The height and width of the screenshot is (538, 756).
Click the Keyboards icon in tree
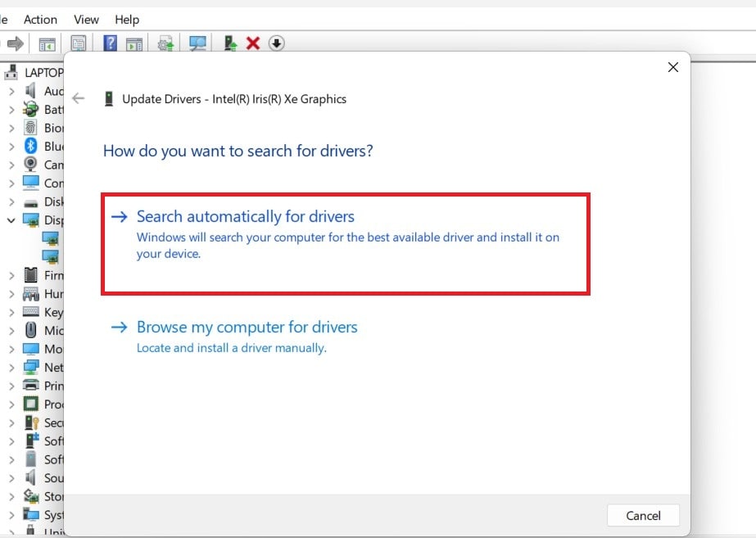pos(31,311)
